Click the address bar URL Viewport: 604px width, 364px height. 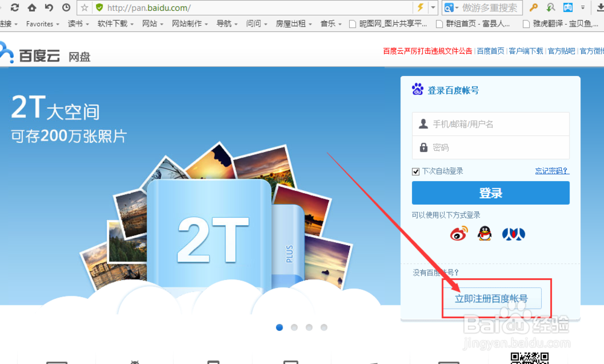point(149,8)
